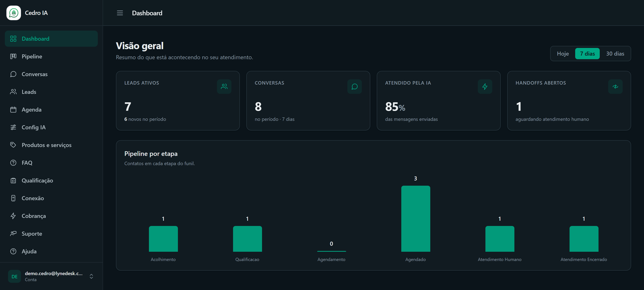Open the Suporte menu entry
This screenshot has width=644, height=290.
pos(51,234)
